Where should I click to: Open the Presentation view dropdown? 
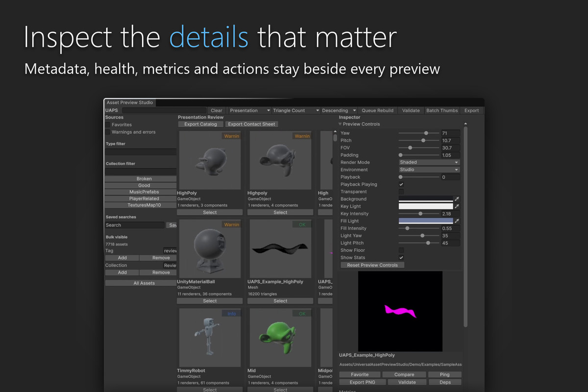point(249,111)
